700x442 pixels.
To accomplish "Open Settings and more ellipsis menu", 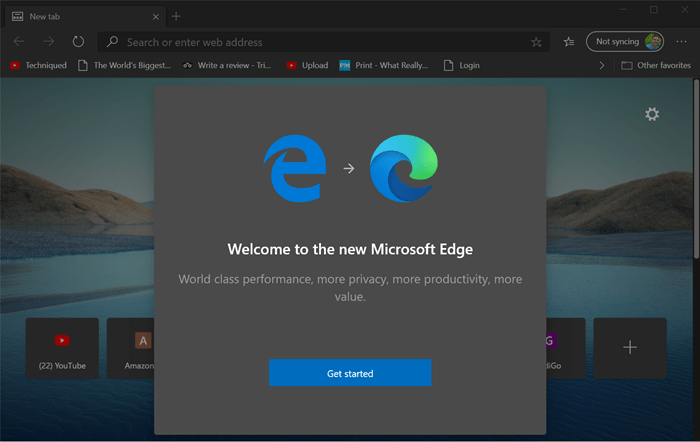I will [x=681, y=42].
